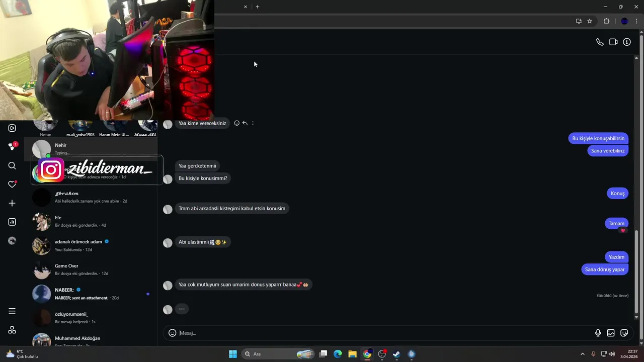Image resolution: width=644 pixels, height=362 pixels.
Task: Start a video call
Action: click(613, 42)
